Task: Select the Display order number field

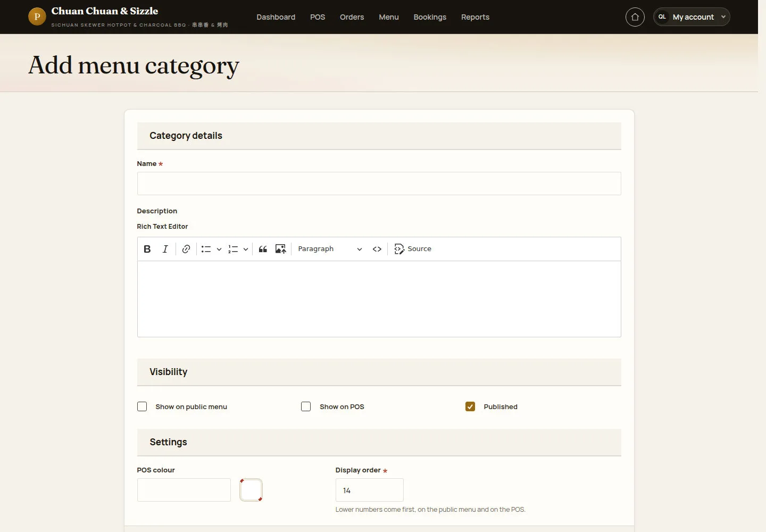Action: pos(369,490)
